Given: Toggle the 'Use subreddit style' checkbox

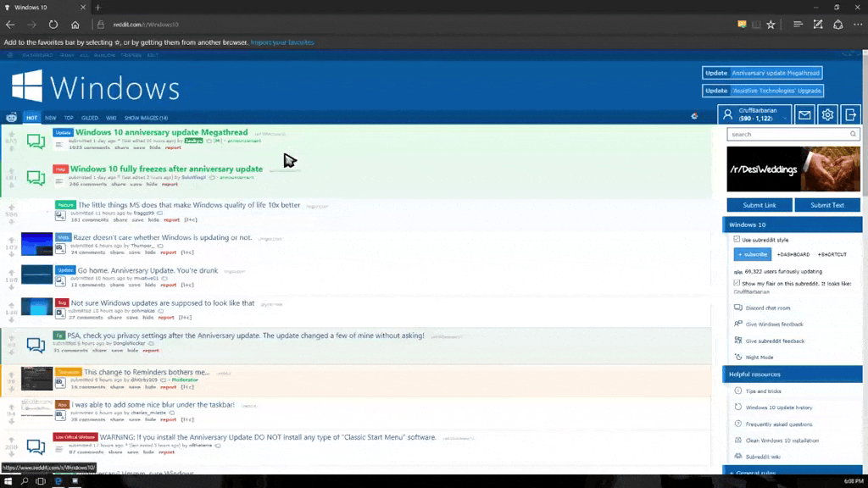Looking at the screenshot, I should tap(737, 240).
